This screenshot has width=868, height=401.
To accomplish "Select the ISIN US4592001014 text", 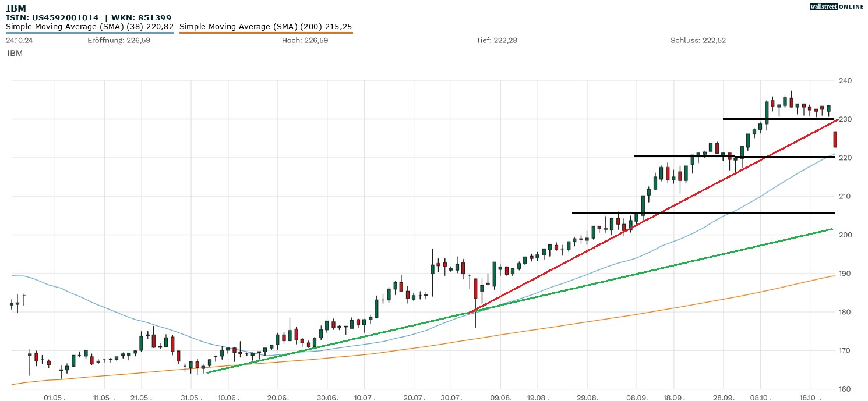I will point(52,18).
